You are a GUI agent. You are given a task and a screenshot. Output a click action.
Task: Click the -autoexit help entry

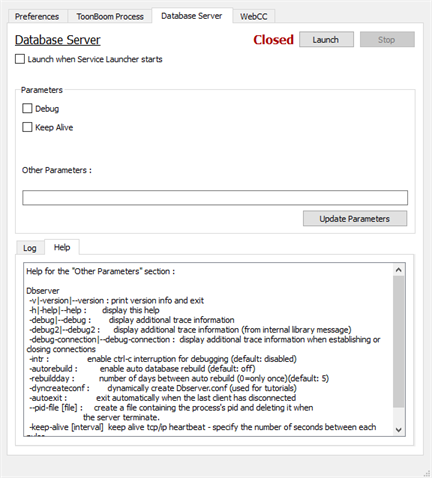click(x=162, y=398)
